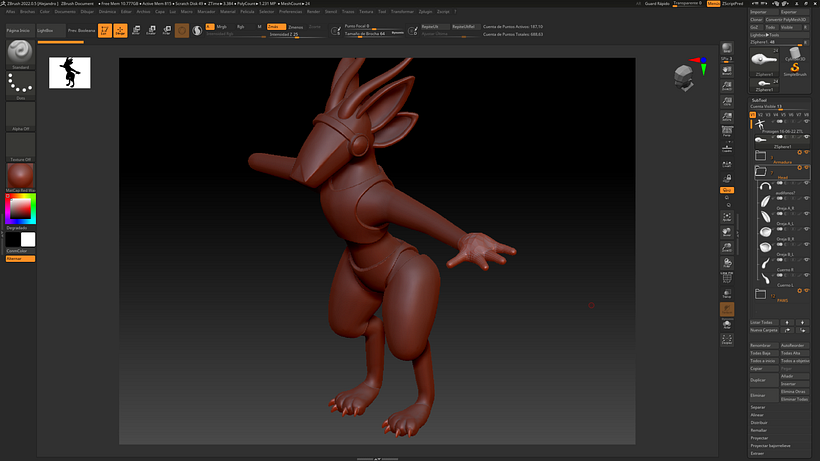The width and height of the screenshot is (820, 461).
Task: Click the Line Fill PolyF grid icon
Action: (x=727, y=277)
